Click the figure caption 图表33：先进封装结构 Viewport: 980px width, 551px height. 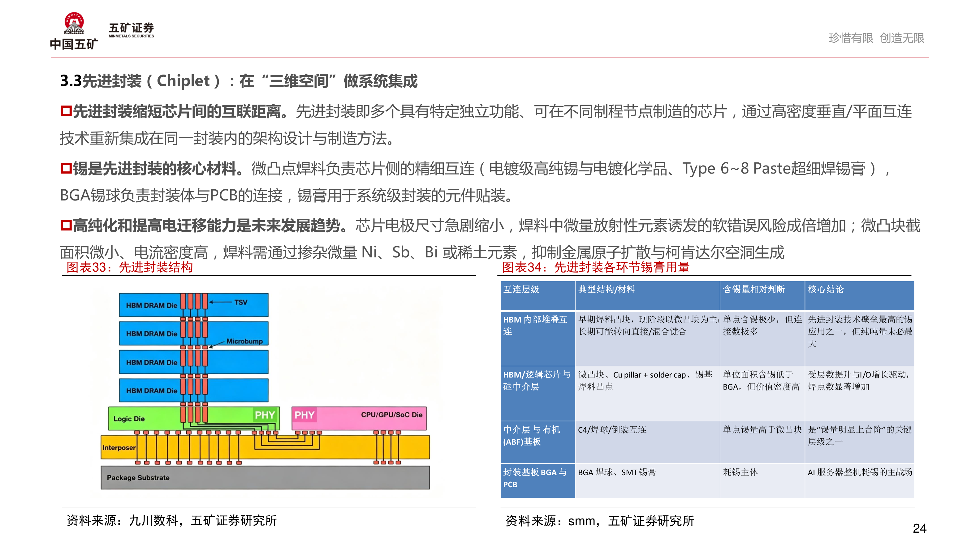coord(130,267)
